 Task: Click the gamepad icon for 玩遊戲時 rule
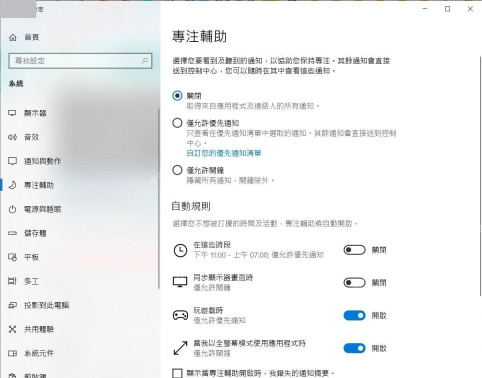click(x=180, y=315)
